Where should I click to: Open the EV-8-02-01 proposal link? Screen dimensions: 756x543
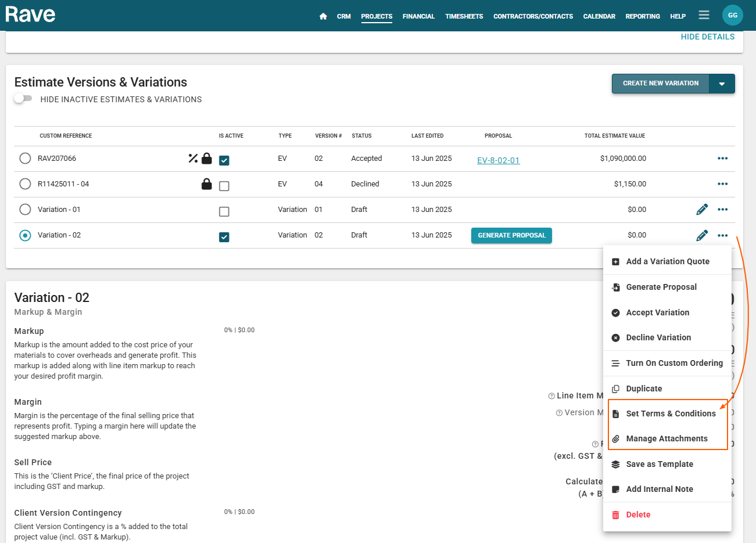pos(498,160)
